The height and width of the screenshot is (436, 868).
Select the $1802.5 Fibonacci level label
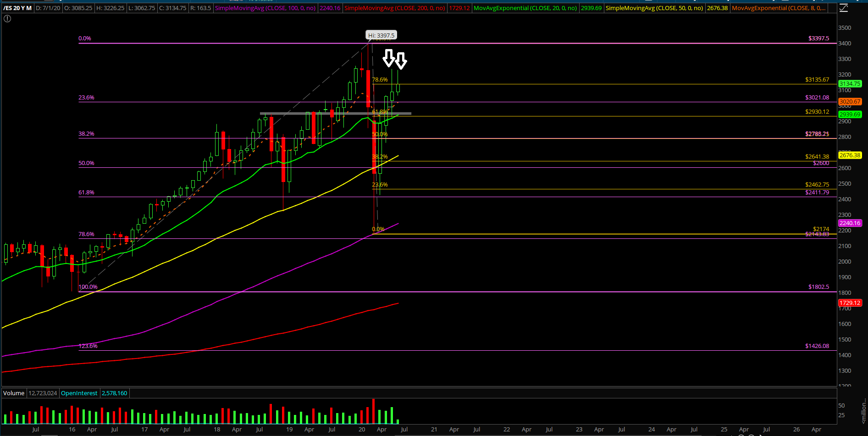click(x=818, y=287)
